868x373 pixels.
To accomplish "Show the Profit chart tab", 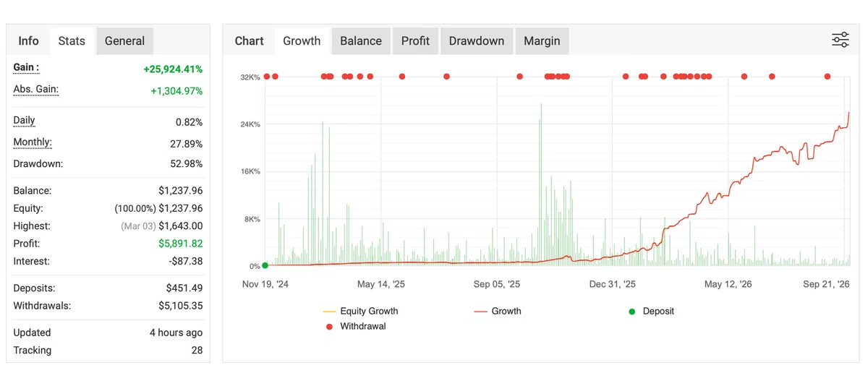I will [x=415, y=40].
